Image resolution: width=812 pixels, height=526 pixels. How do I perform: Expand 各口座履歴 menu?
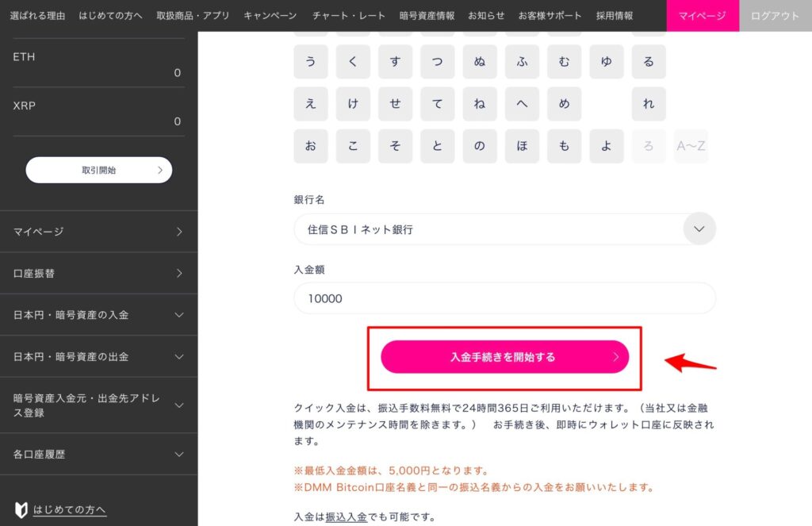click(98, 454)
